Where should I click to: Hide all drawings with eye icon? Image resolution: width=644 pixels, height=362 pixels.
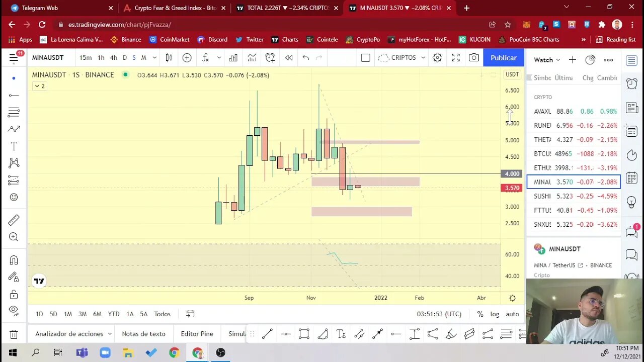tap(14, 310)
